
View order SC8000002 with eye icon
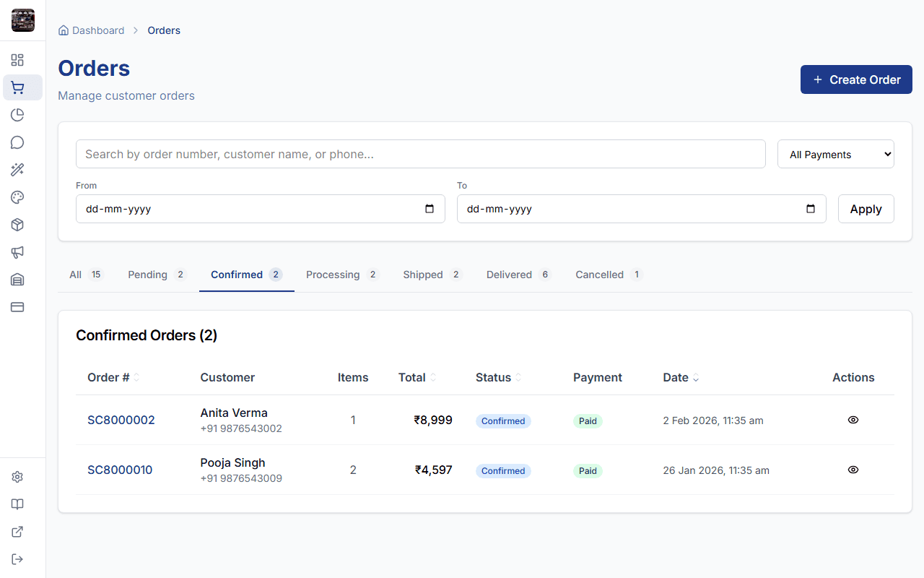click(x=853, y=420)
